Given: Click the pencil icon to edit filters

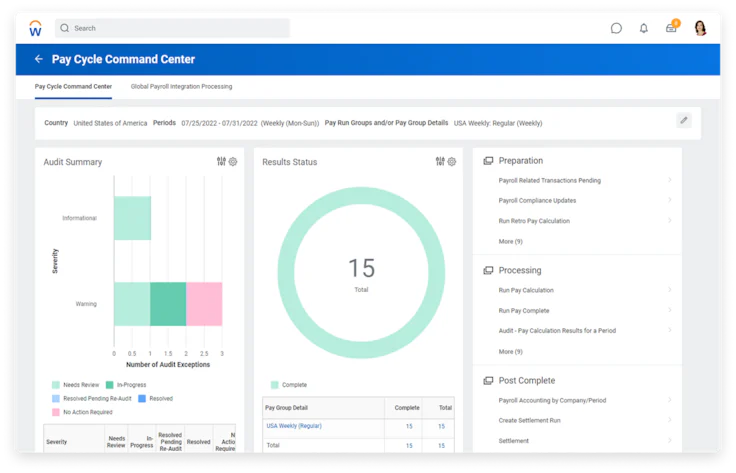Looking at the screenshot, I should tap(684, 121).
